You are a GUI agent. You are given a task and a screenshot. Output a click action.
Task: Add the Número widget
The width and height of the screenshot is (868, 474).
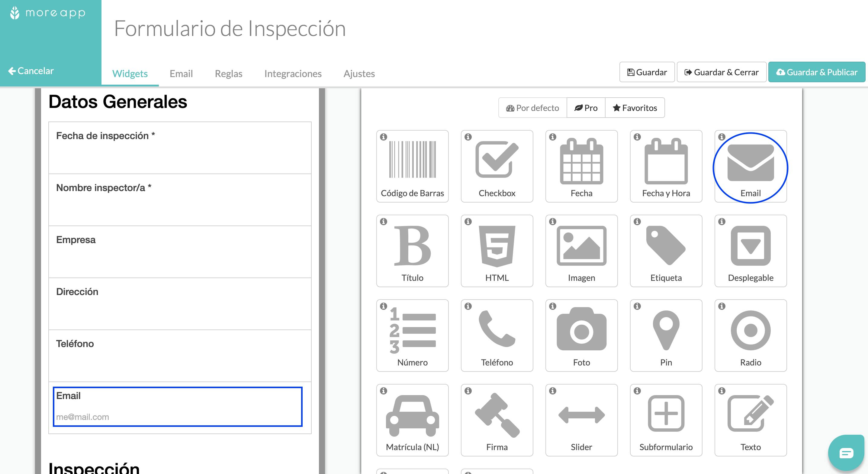point(413,336)
